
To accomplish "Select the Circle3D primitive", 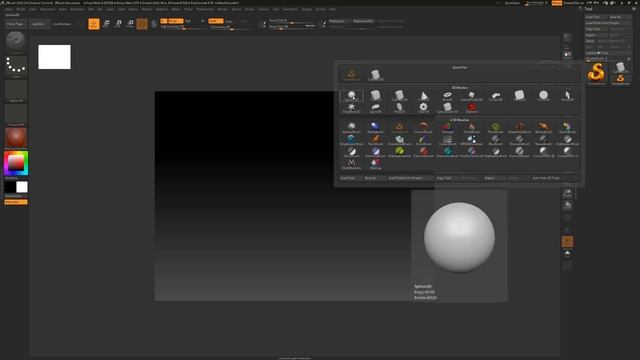I will [x=543, y=96].
